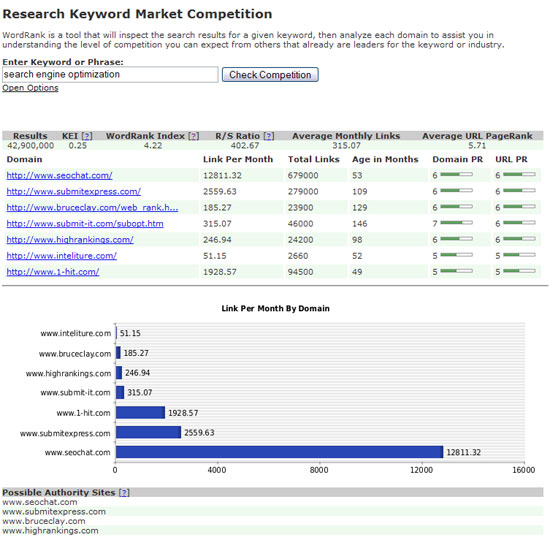The image size is (550, 540).
Task: Focus the keyword phrase input field
Action: [110, 75]
